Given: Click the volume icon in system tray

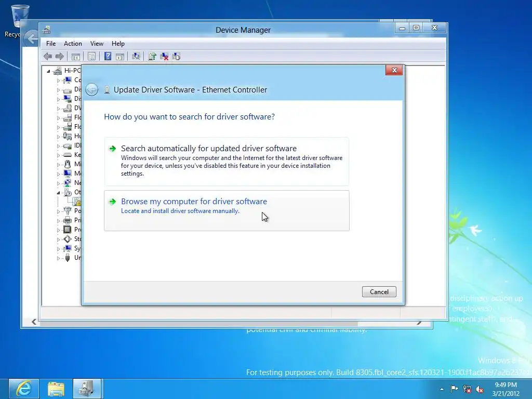Looking at the screenshot, I should pyautogui.click(x=480, y=389).
